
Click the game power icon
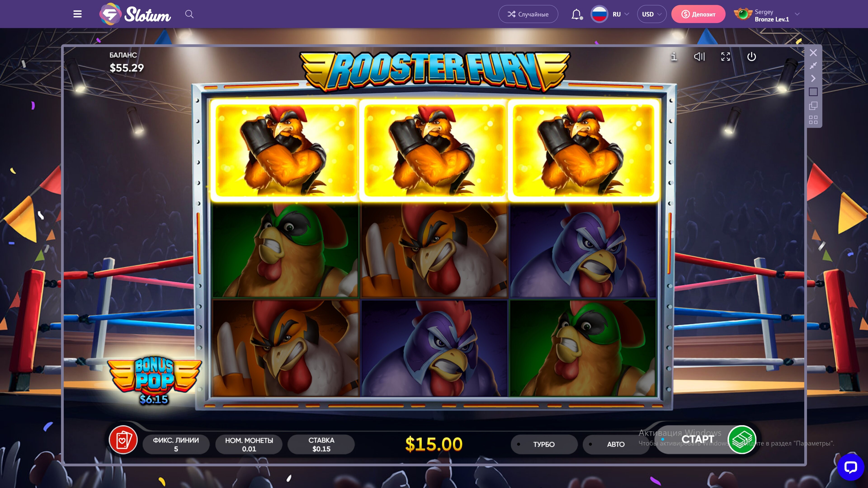point(751,56)
